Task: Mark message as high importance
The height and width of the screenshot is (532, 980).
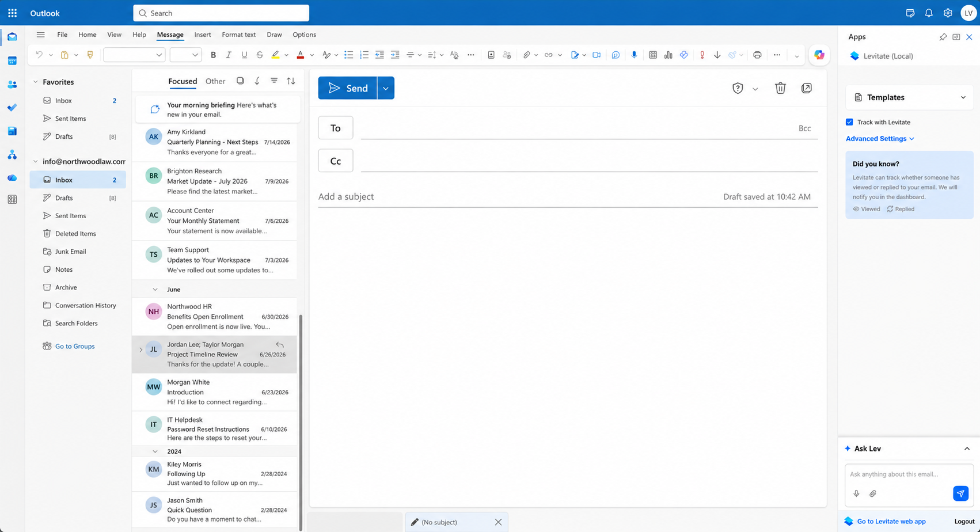Action: [x=702, y=55]
